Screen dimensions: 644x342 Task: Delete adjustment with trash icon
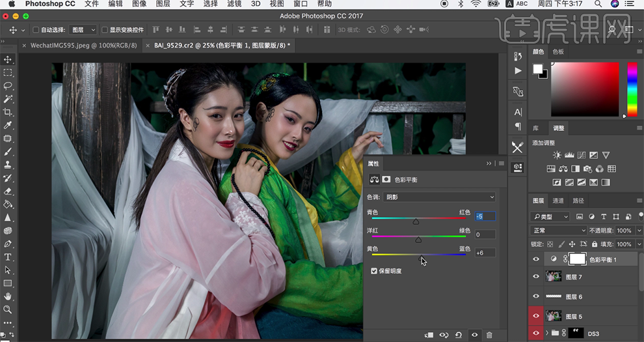coord(489,335)
